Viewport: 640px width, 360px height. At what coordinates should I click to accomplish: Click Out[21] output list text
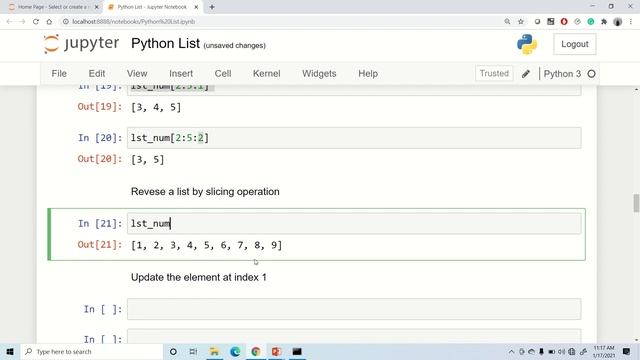(x=207, y=245)
